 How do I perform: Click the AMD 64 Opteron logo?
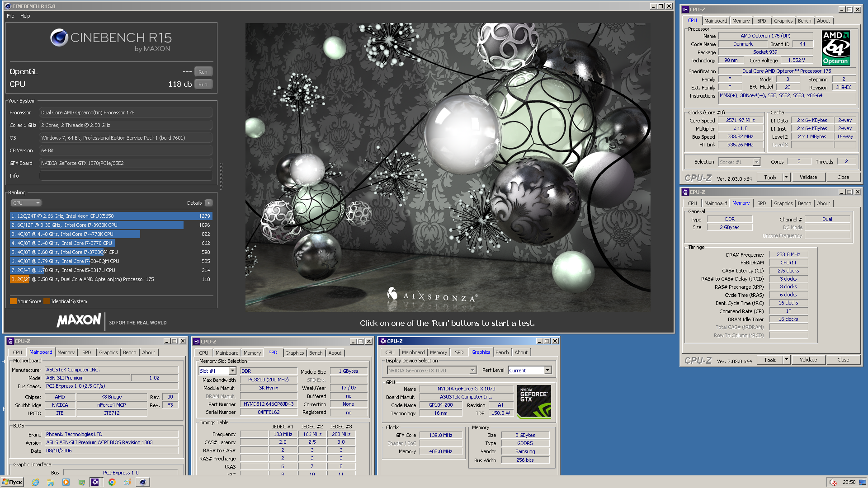(x=836, y=48)
